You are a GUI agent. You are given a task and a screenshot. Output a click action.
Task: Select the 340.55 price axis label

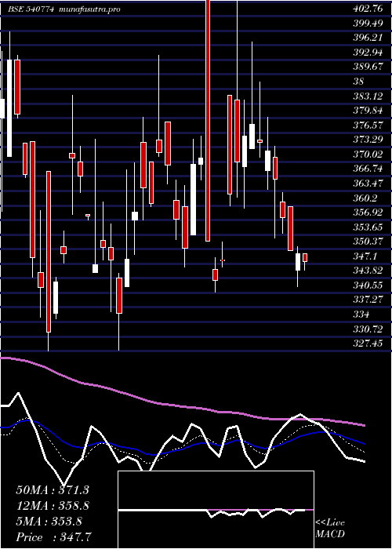tap(368, 285)
